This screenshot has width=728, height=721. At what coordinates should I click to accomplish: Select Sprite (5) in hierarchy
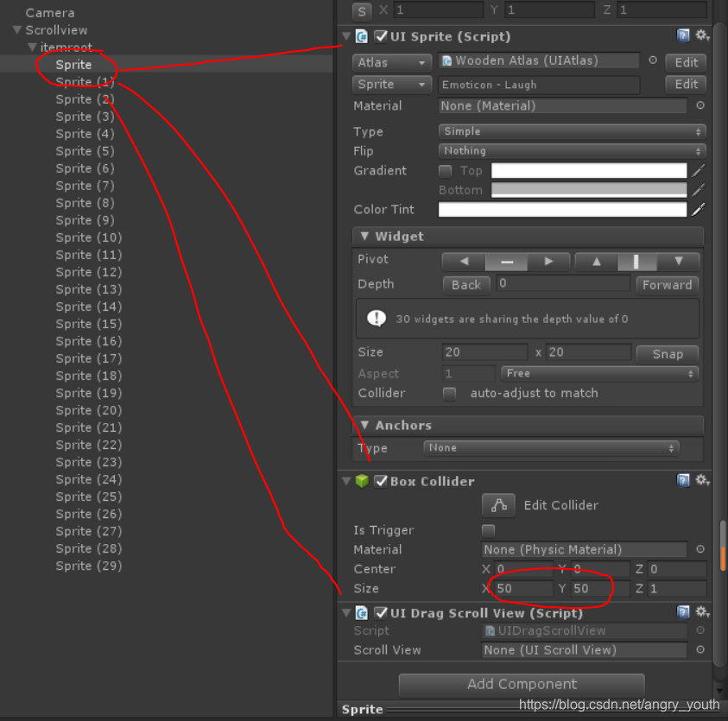85,151
